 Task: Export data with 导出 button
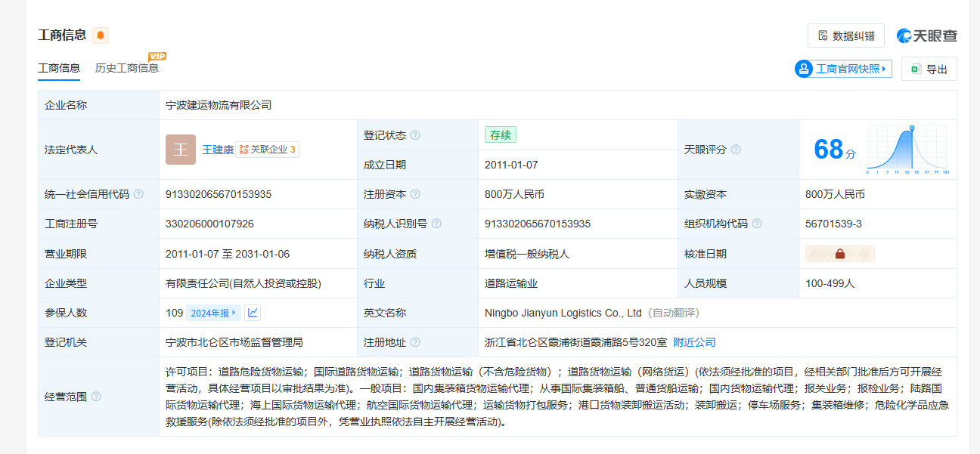[929, 69]
